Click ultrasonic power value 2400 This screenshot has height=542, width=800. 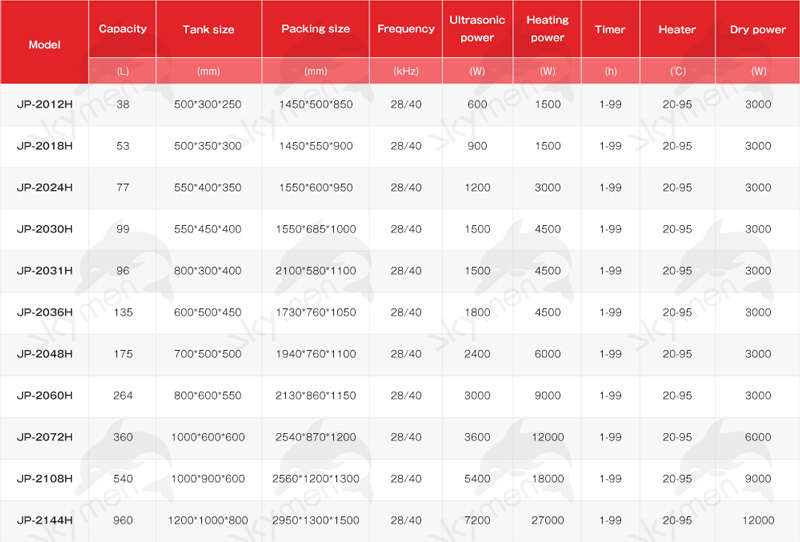click(x=477, y=354)
